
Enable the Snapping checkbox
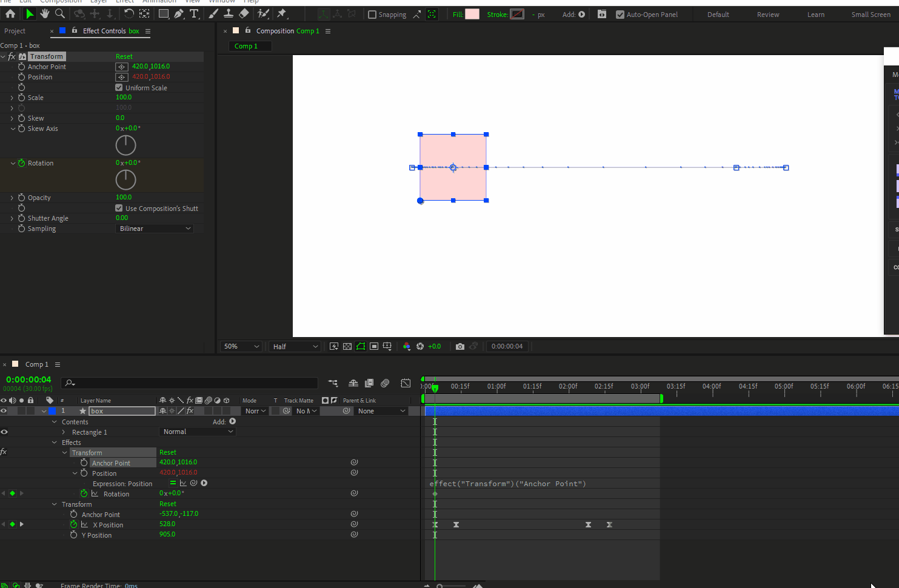pyautogui.click(x=372, y=15)
